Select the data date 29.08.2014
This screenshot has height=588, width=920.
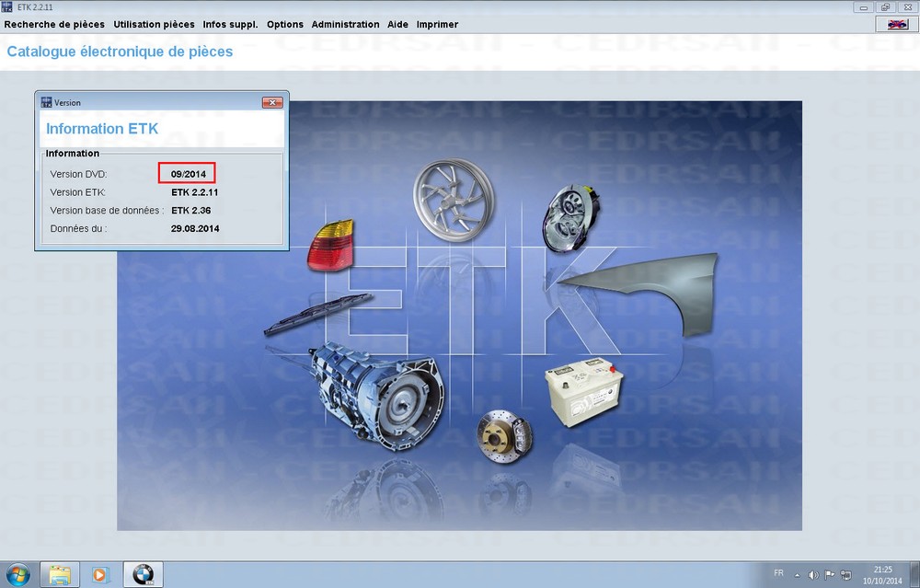pyautogui.click(x=195, y=229)
